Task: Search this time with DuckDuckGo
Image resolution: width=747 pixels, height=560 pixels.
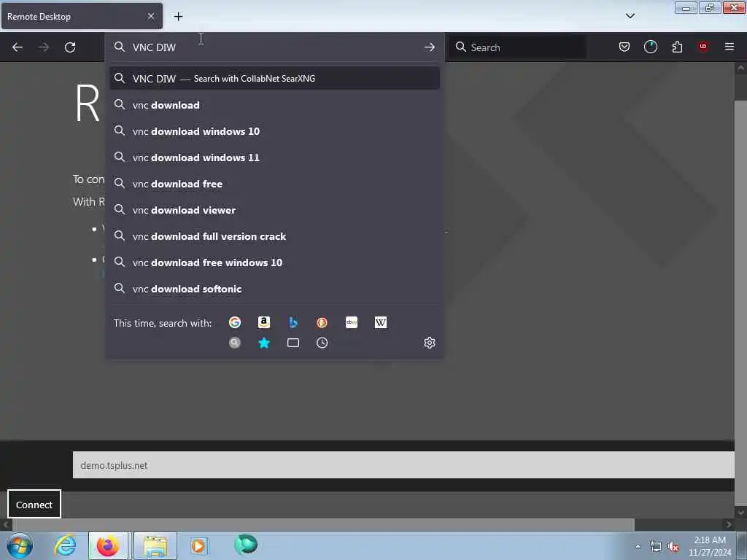Action: point(322,322)
